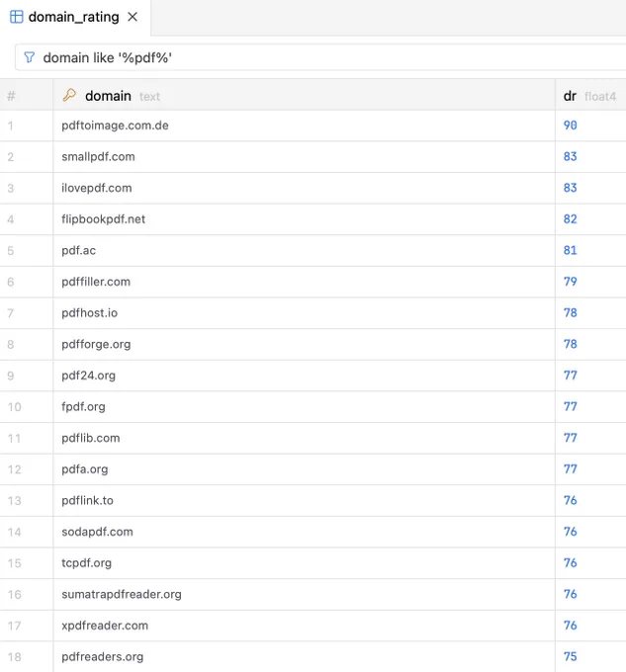Select the pdftoimage.com.de cell
Screen dimensions: 626x672
(304, 126)
